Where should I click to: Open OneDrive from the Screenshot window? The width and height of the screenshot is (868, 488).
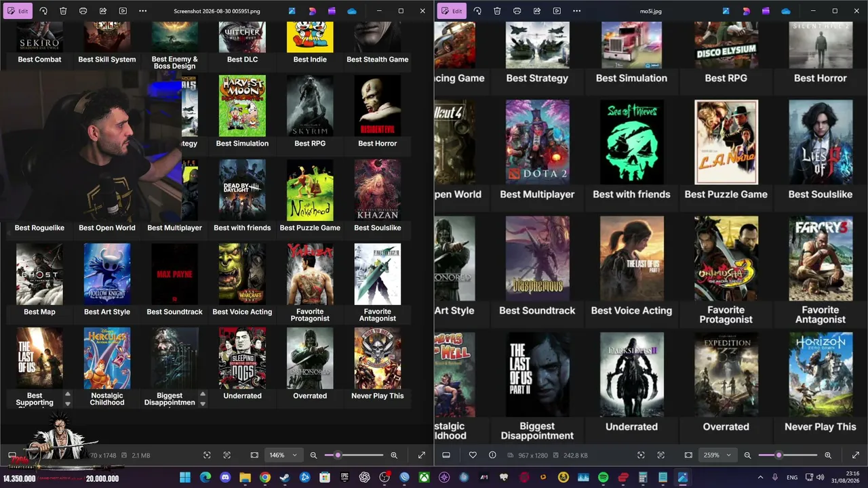[352, 11]
